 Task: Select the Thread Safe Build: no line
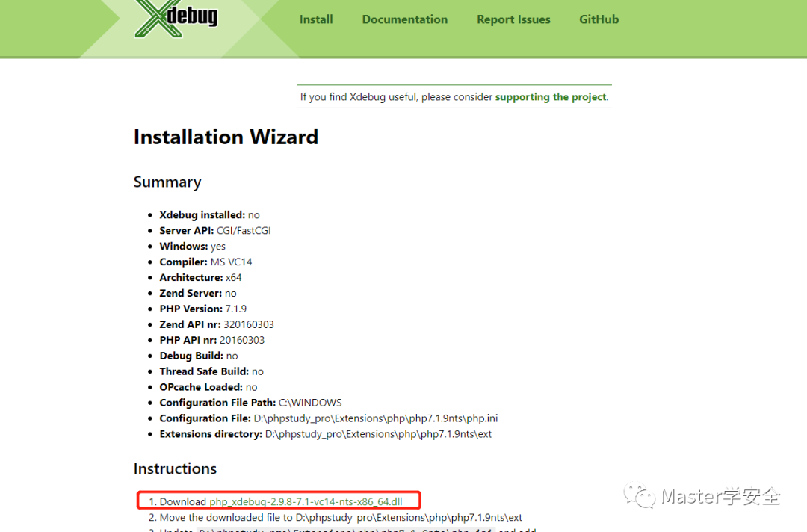pos(211,371)
